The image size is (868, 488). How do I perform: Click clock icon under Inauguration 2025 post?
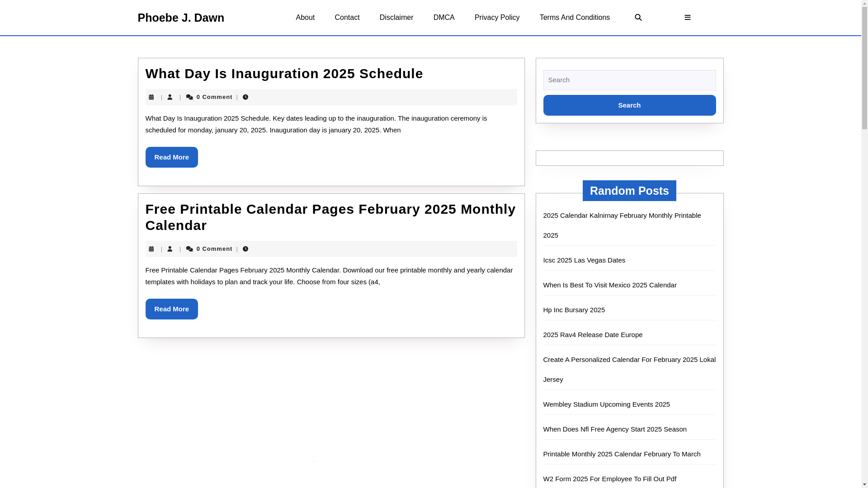click(245, 97)
